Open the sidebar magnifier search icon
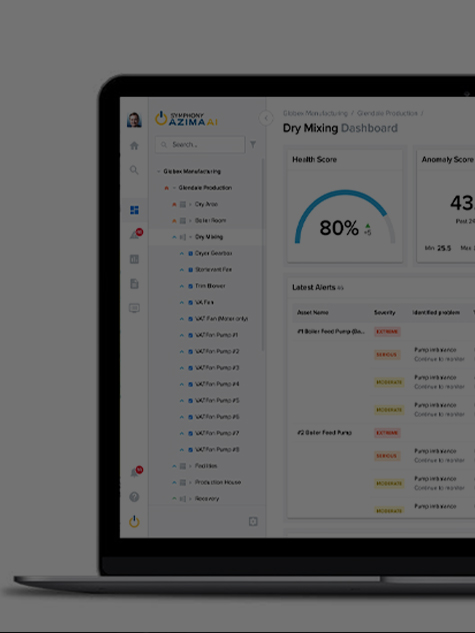Image resolution: width=475 pixels, height=633 pixels. click(134, 170)
